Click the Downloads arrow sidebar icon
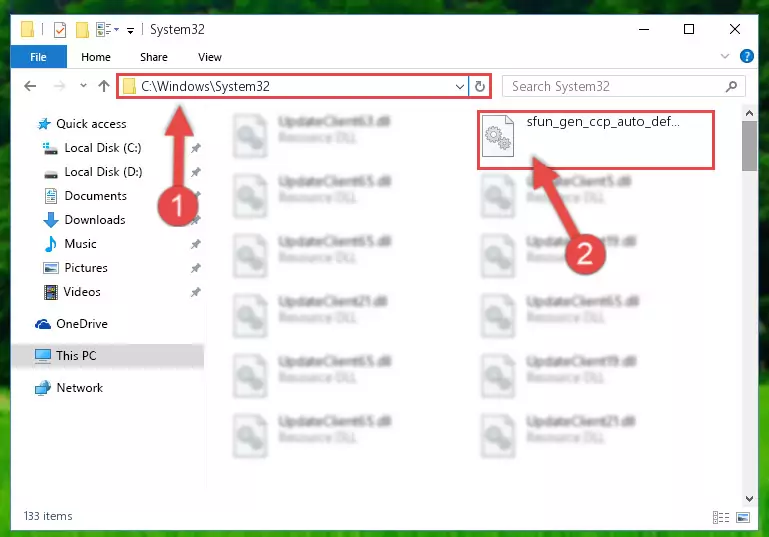This screenshot has width=769, height=537. coord(51,220)
